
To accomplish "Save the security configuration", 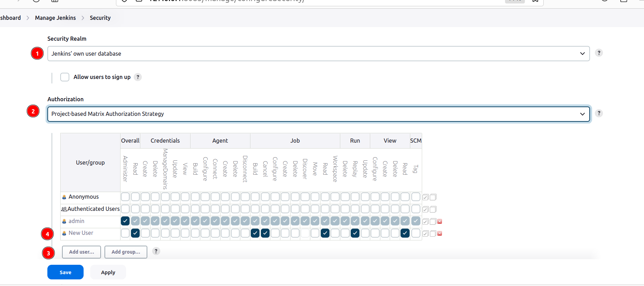I will [x=65, y=272].
